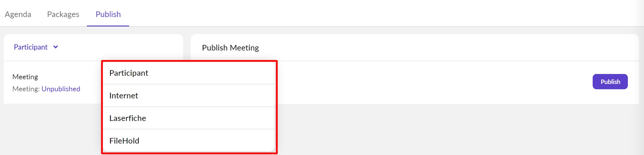The height and width of the screenshot is (155, 644).
Task: Choose the FileHold publish destination
Action: [x=124, y=141]
